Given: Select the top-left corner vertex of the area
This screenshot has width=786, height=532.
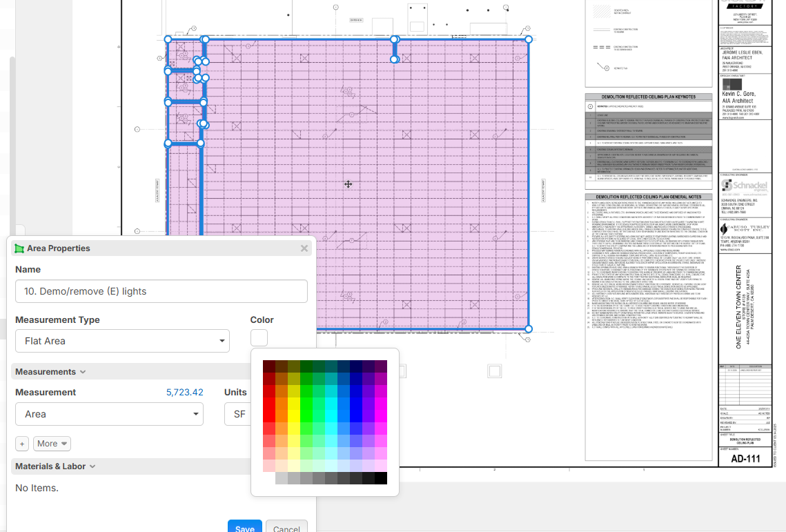Looking at the screenshot, I should click(168, 39).
